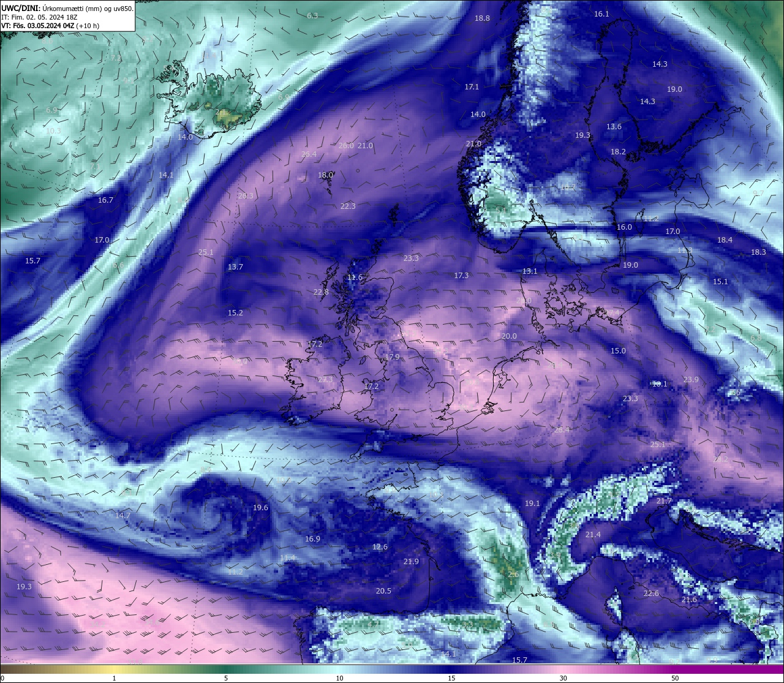784x683 pixels.
Task: Click the map value 17.1
Action: coord(472,87)
